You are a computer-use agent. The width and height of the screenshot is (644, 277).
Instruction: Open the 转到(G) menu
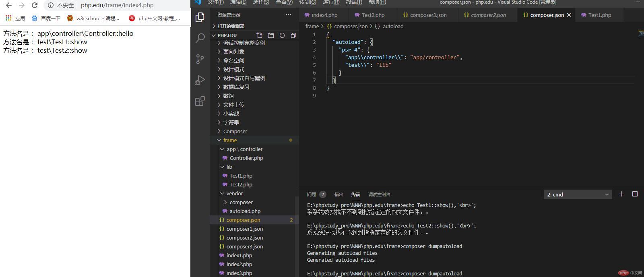(308, 2)
